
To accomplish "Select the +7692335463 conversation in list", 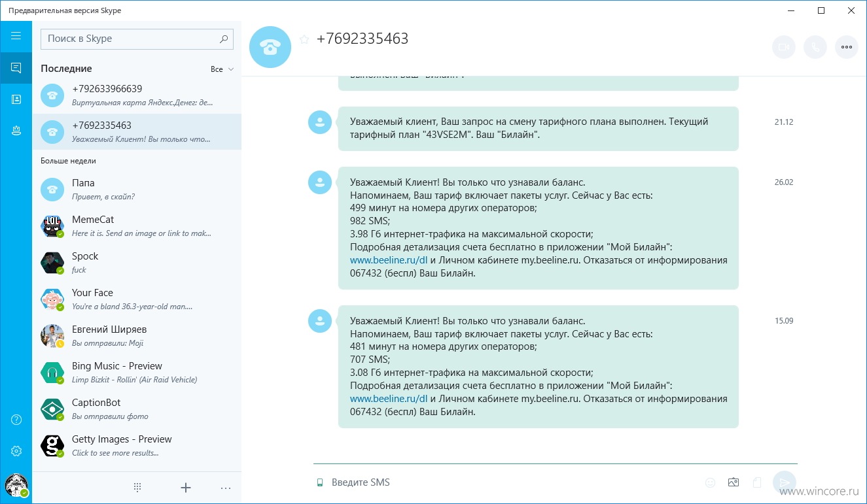I will [x=137, y=132].
